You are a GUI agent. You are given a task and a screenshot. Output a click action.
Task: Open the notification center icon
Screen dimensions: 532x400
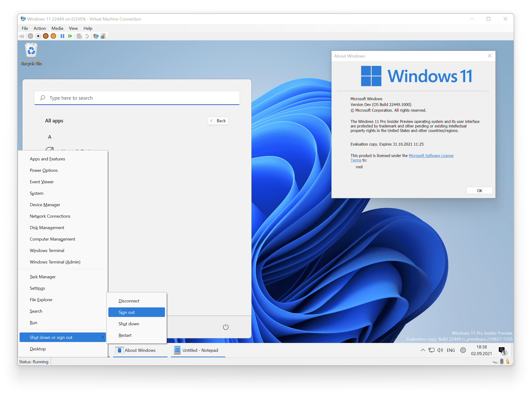502,351
